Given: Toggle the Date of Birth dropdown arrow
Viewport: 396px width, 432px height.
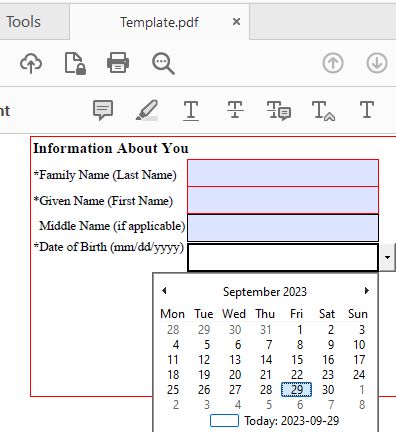Looking at the screenshot, I should [x=387, y=257].
